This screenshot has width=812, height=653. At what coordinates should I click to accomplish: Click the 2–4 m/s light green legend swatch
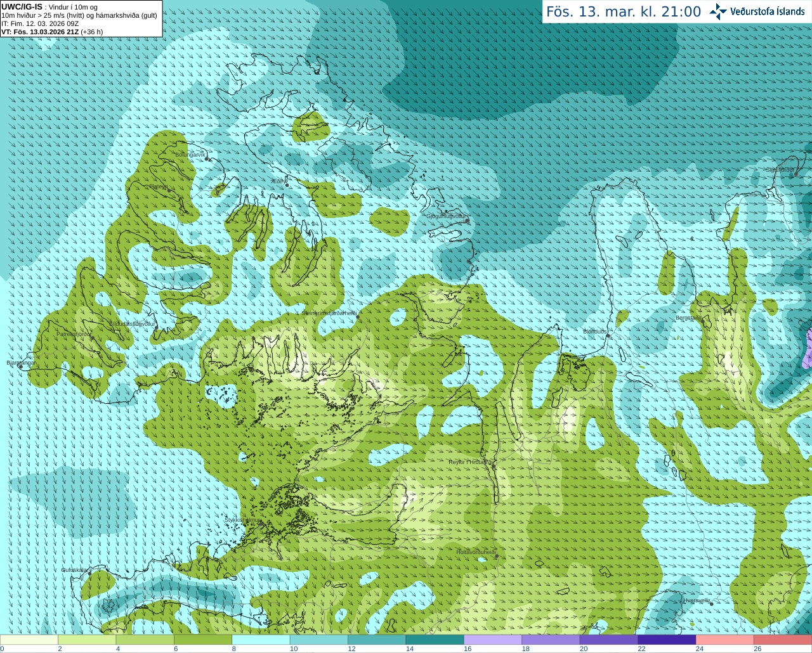(x=87, y=640)
